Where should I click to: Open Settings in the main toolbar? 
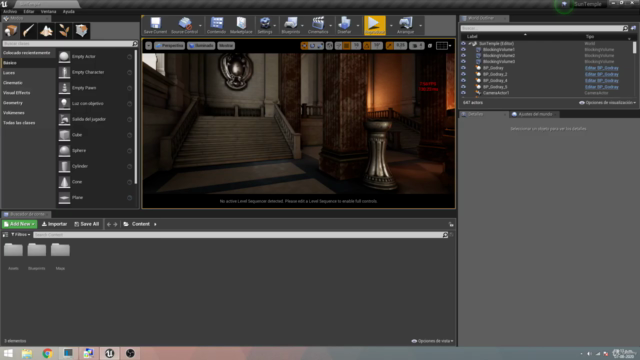tap(265, 25)
